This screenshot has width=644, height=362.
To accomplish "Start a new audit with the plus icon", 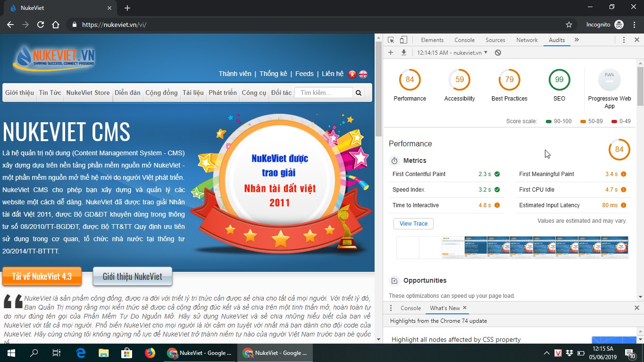I will (391, 52).
